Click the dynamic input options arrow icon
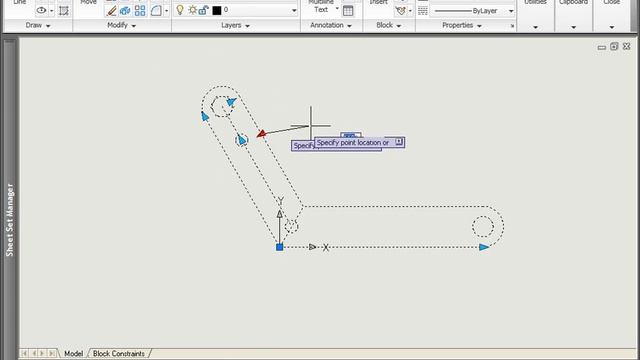Image resolution: width=640 pixels, height=360 pixels. [x=399, y=142]
